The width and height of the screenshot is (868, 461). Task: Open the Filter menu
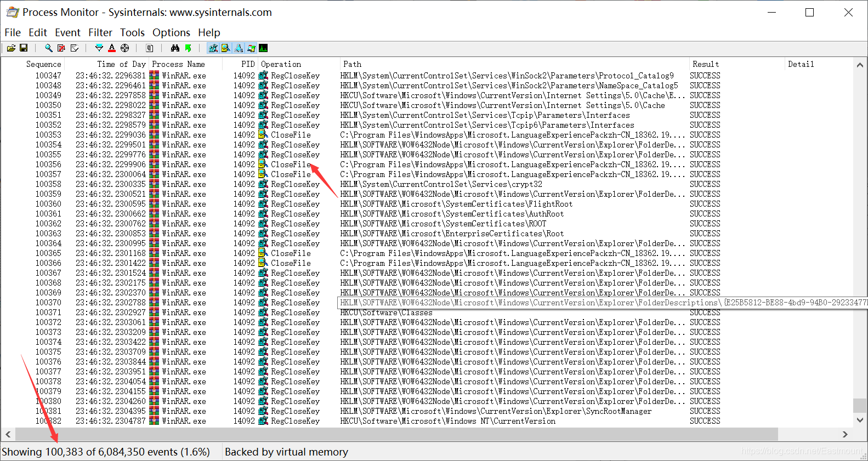(100, 32)
